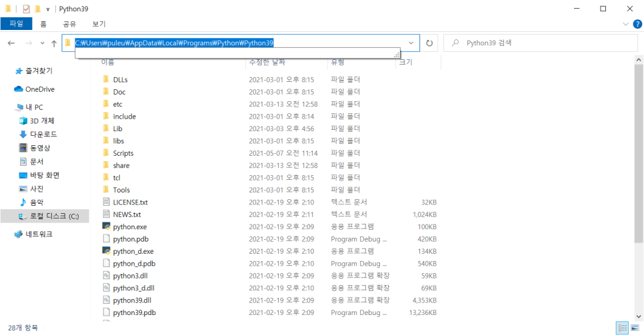Click the properties checkmark quick access icon
The width and height of the screenshot is (644, 335).
click(x=26, y=9)
